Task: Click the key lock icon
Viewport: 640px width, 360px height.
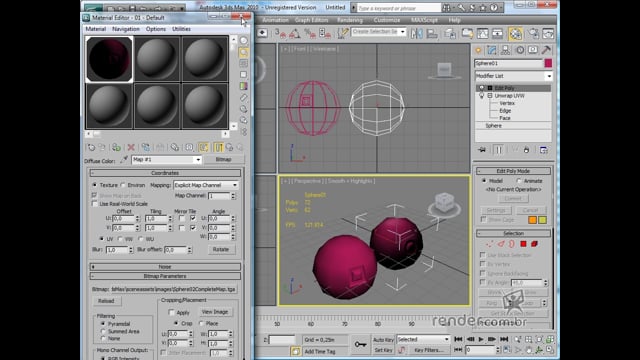Action: coord(360,344)
